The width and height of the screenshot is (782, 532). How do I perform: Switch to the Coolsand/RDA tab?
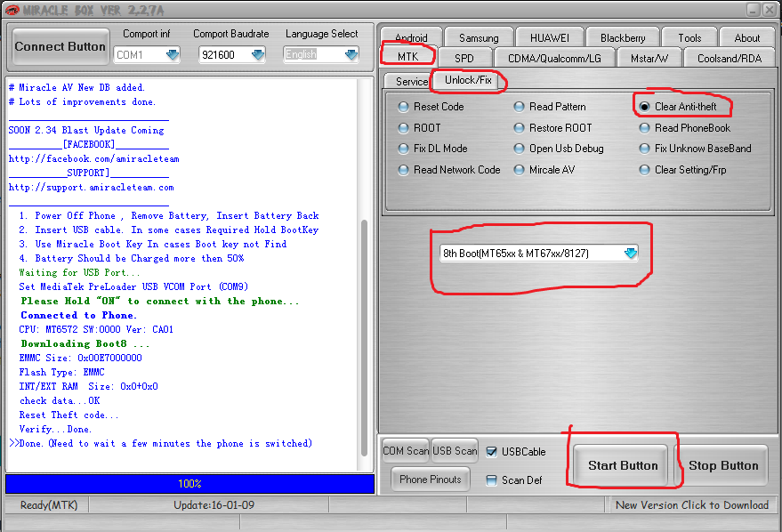point(730,59)
